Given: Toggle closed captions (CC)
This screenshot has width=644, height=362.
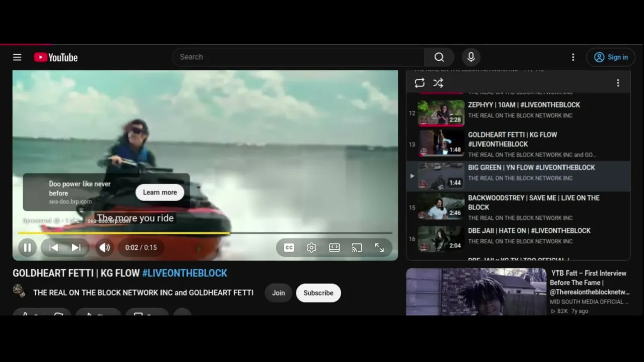Looking at the screenshot, I should 289,247.
